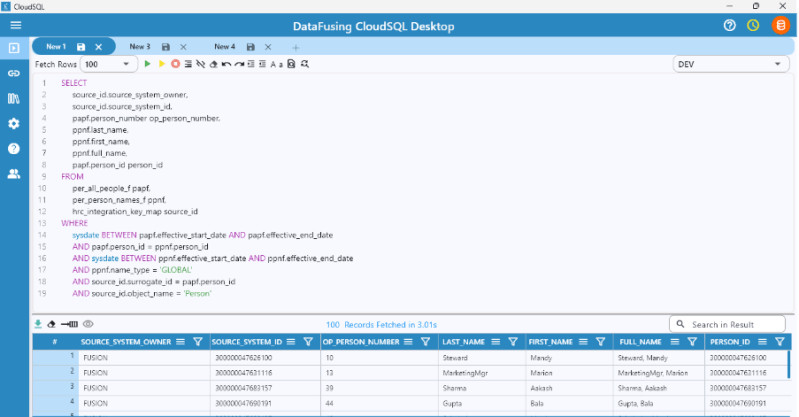Image resolution: width=799 pixels, height=417 pixels.
Task: Filter the SOURCE_SYSTEM_OWNER column
Action: (x=198, y=342)
